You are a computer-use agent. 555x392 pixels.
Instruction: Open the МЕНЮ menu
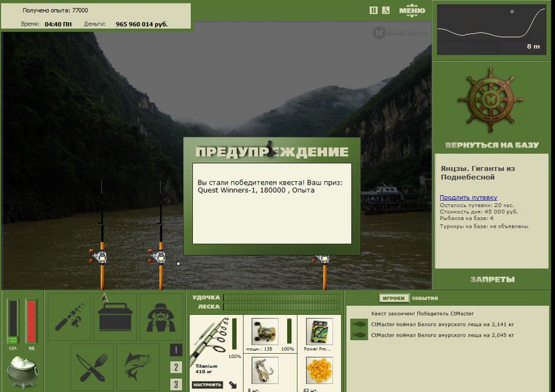412,10
